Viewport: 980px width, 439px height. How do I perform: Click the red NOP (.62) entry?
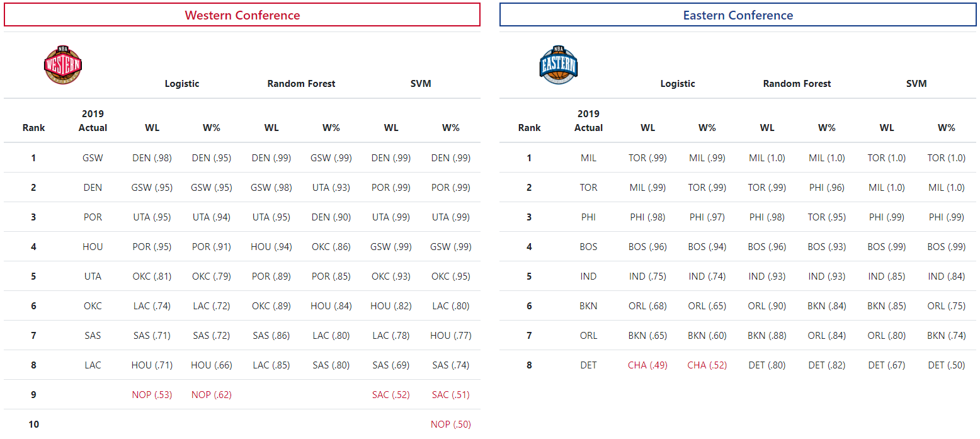(212, 395)
